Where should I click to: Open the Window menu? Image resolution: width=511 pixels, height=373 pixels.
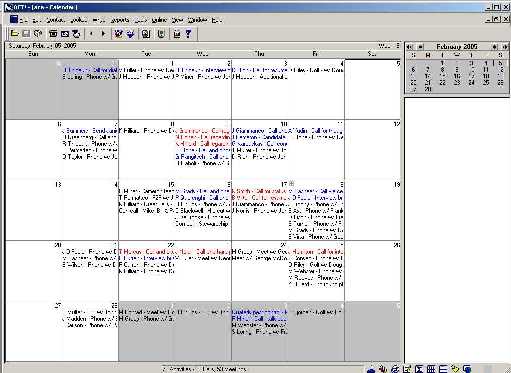pyautogui.click(x=197, y=20)
